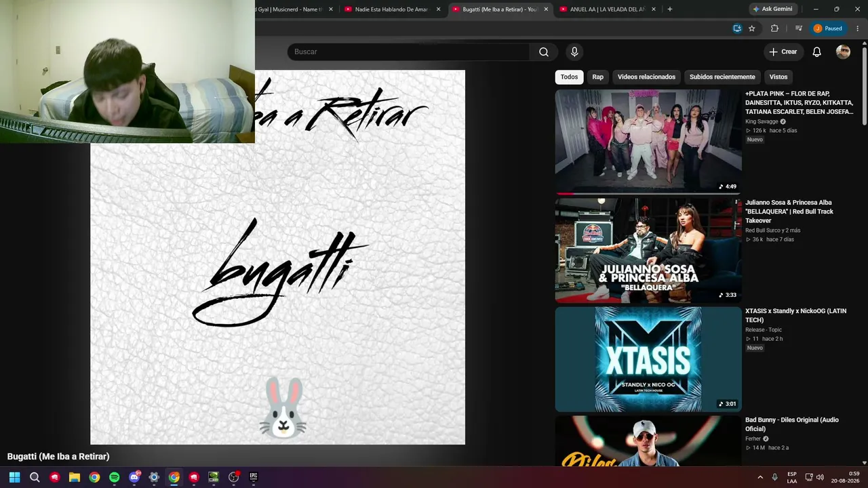868x488 pixels.
Task: Select the Vistos filter chip
Action: 778,77
